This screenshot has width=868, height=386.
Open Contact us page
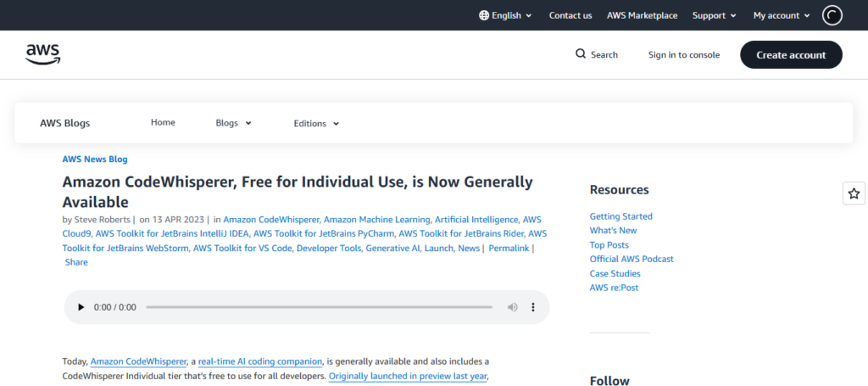point(570,15)
